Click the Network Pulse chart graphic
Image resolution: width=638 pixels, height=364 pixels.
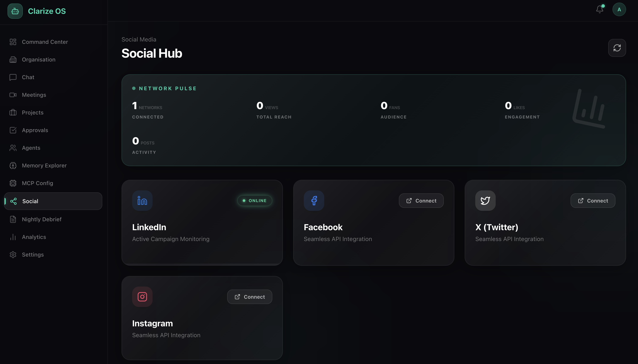click(x=589, y=109)
